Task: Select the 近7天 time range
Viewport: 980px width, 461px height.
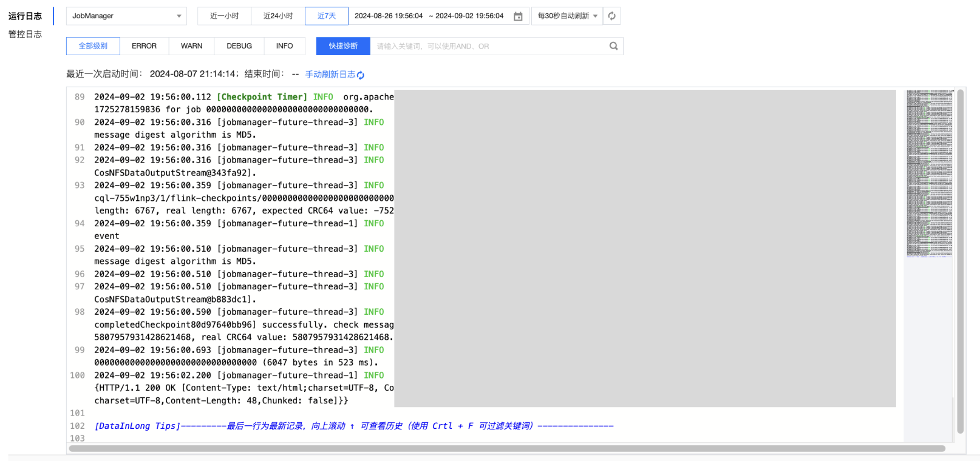Action: [x=326, y=16]
